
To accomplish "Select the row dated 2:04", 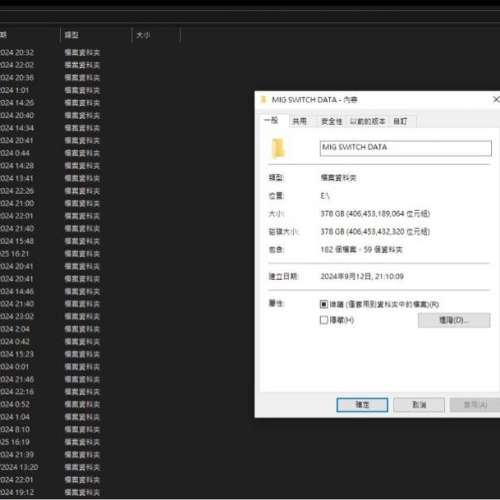I will (x=50, y=329).
